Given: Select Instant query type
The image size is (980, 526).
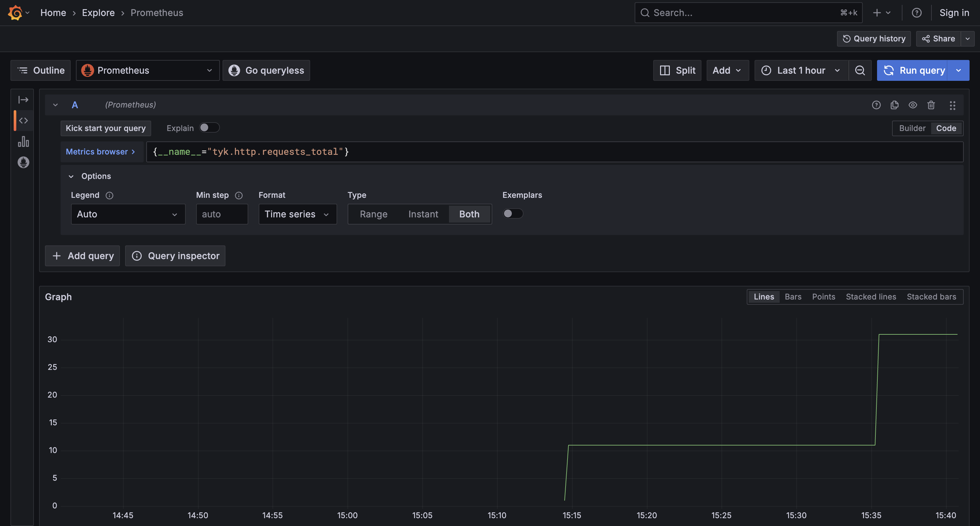Looking at the screenshot, I should tap(423, 214).
